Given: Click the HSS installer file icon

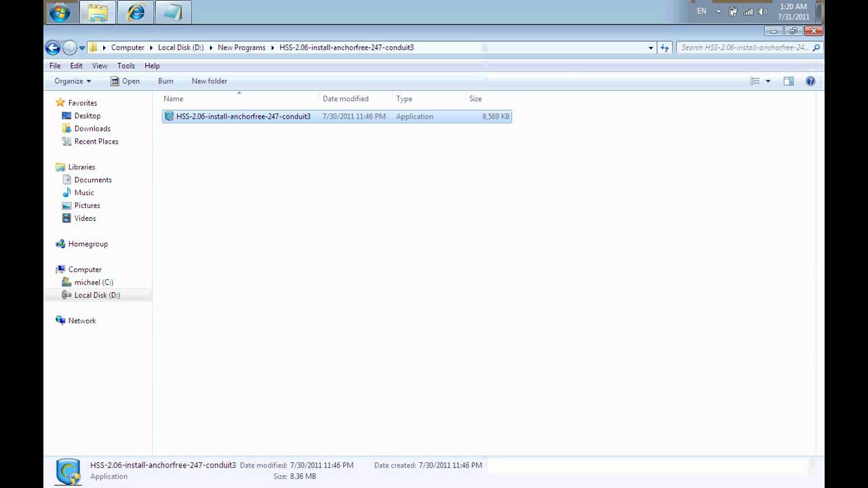Looking at the screenshot, I should tap(169, 117).
